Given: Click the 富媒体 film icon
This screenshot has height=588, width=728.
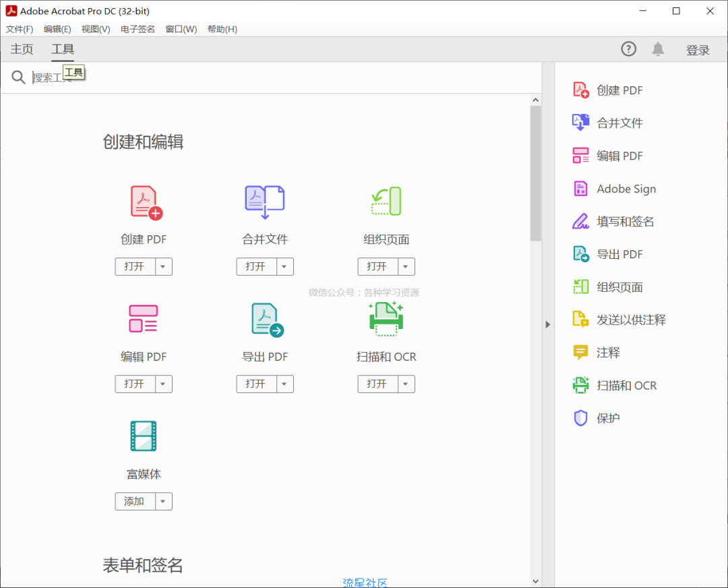Looking at the screenshot, I should coord(144,436).
